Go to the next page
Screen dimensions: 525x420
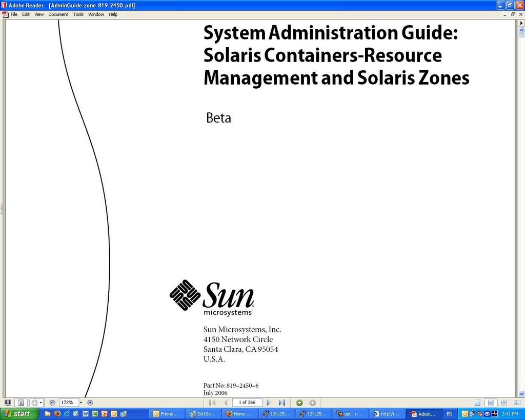coord(269,403)
